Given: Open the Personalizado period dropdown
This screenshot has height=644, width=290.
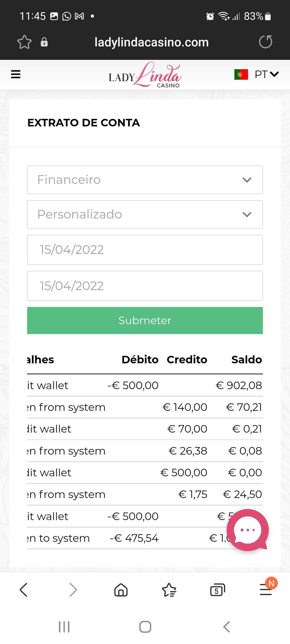Looking at the screenshot, I should click(x=145, y=214).
